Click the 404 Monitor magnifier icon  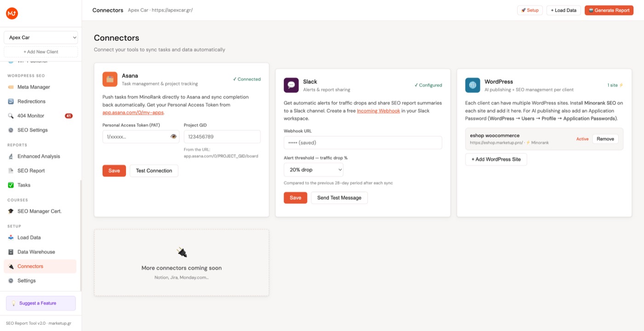click(11, 116)
